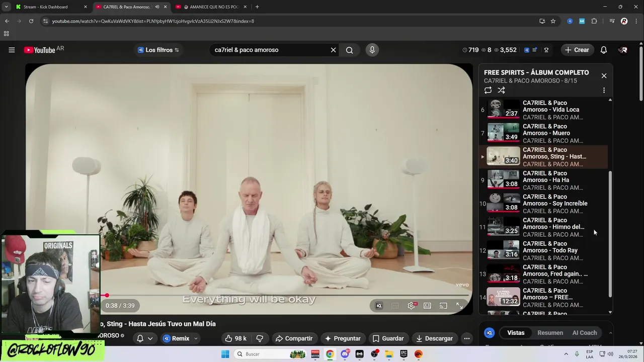This screenshot has height=362, width=644.
Task: Open OBS Studio from taskbar
Action: tap(374, 354)
